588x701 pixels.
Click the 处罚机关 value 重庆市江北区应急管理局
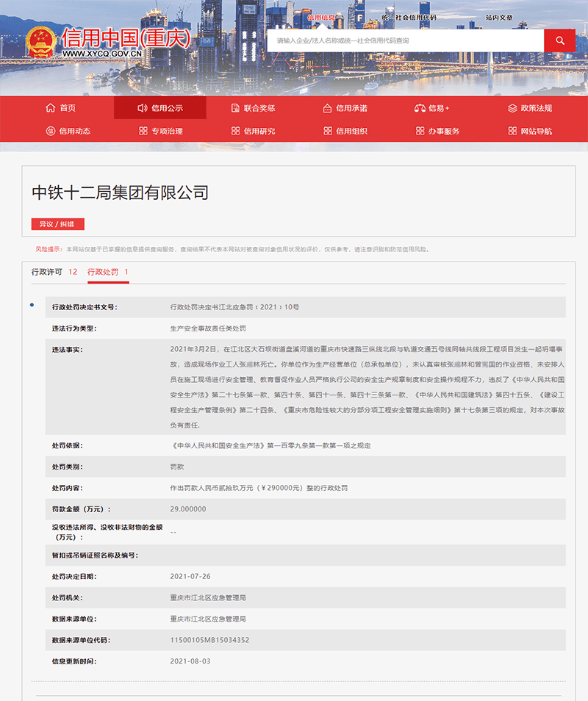click(x=208, y=597)
